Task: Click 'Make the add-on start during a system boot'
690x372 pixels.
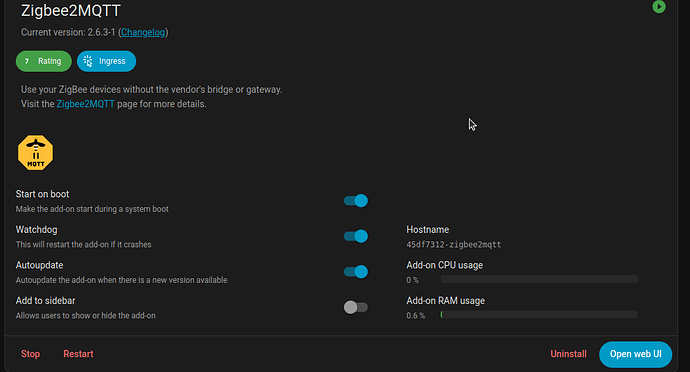Action: tap(92, 209)
